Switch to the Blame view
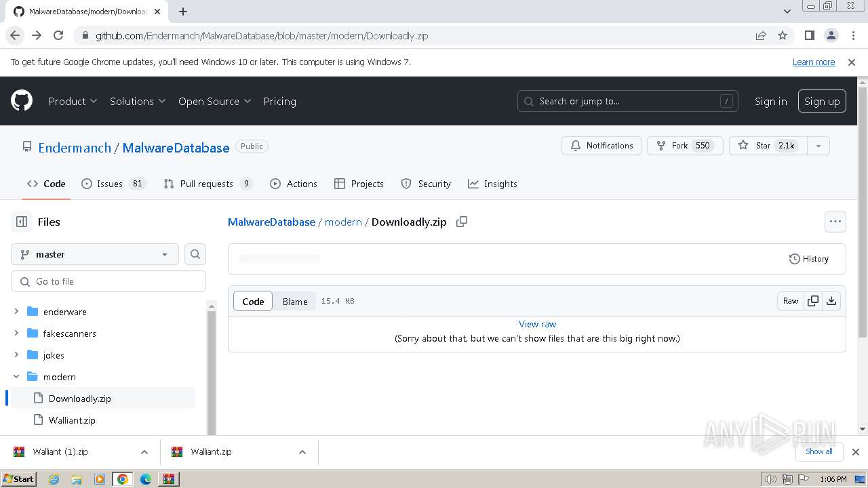 (295, 302)
